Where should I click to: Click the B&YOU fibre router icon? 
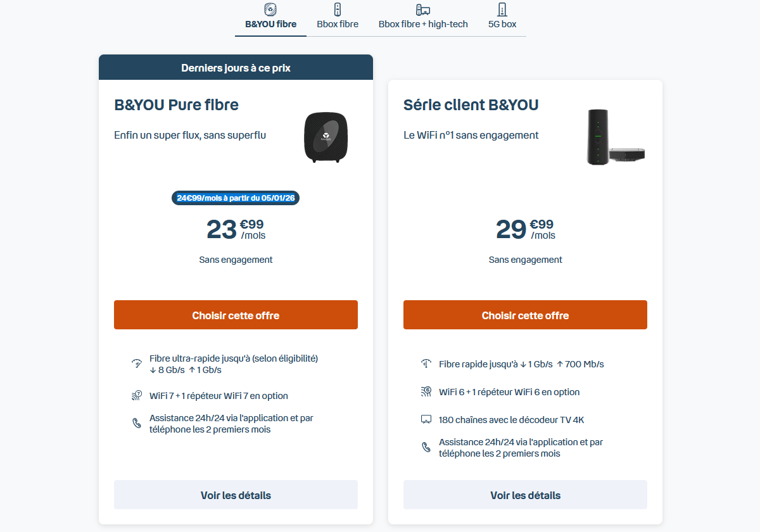pos(270,11)
